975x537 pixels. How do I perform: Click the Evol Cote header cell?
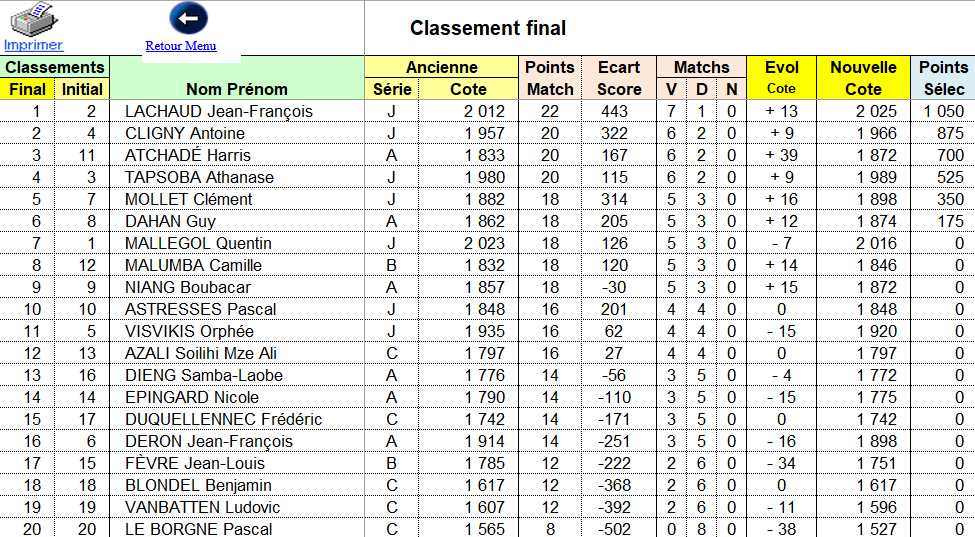pyautogui.click(x=781, y=78)
